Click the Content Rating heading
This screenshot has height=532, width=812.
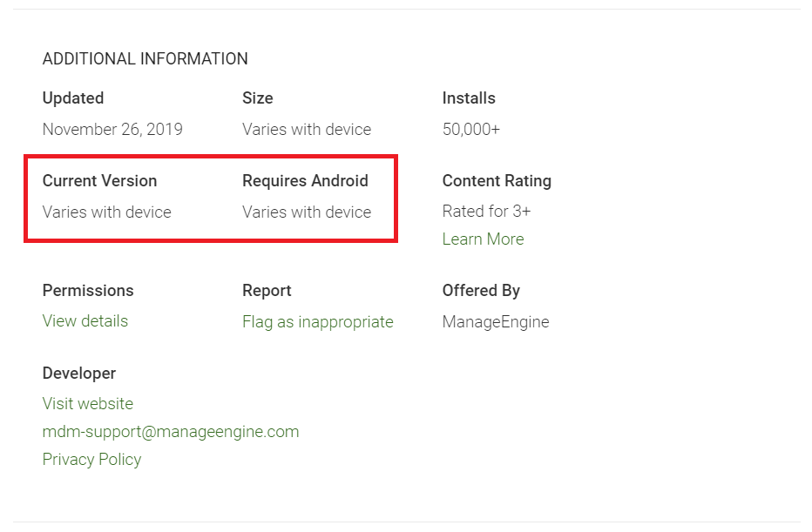[x=497, y=181]
